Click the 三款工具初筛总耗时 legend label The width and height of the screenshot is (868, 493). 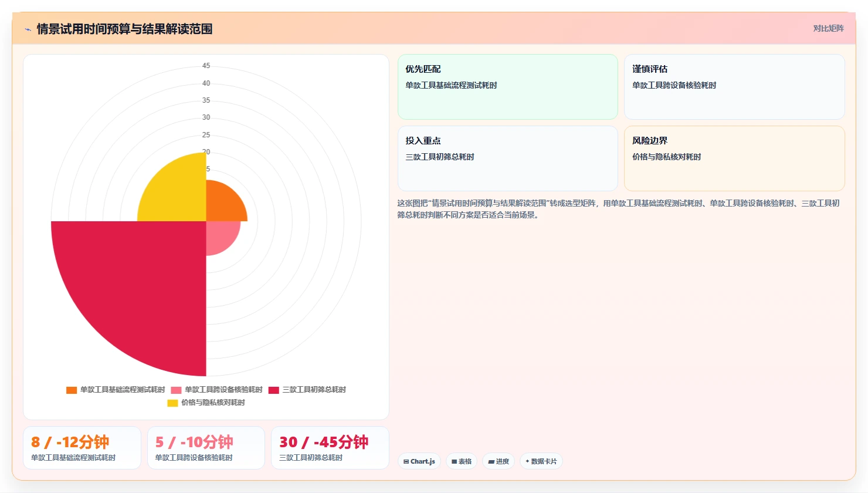(x=314, y=390)
